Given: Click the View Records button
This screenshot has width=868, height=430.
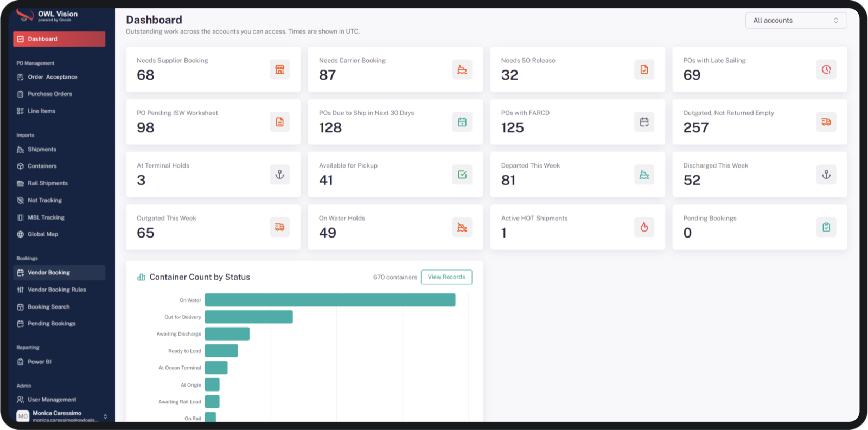Looking at the screenshot, I should click(446, 277).
